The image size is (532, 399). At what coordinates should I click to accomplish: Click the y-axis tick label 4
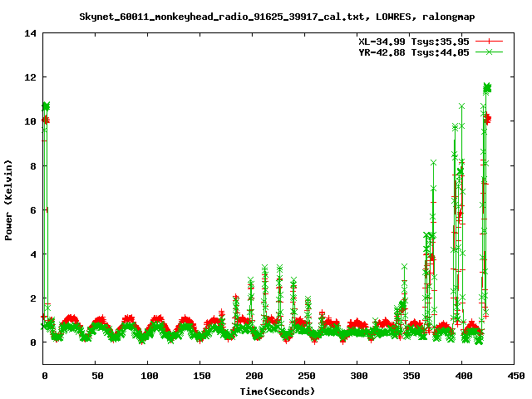click(x=33, y=254)
